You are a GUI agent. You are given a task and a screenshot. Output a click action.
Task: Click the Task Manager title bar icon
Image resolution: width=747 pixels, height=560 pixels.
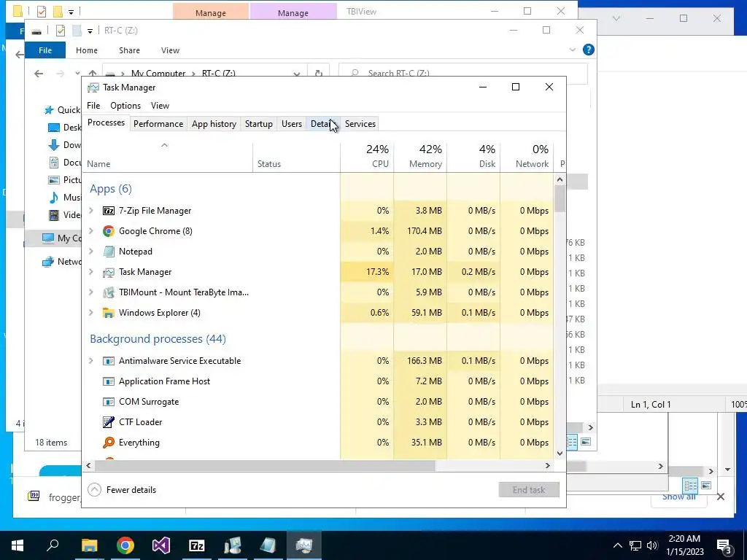93,87
